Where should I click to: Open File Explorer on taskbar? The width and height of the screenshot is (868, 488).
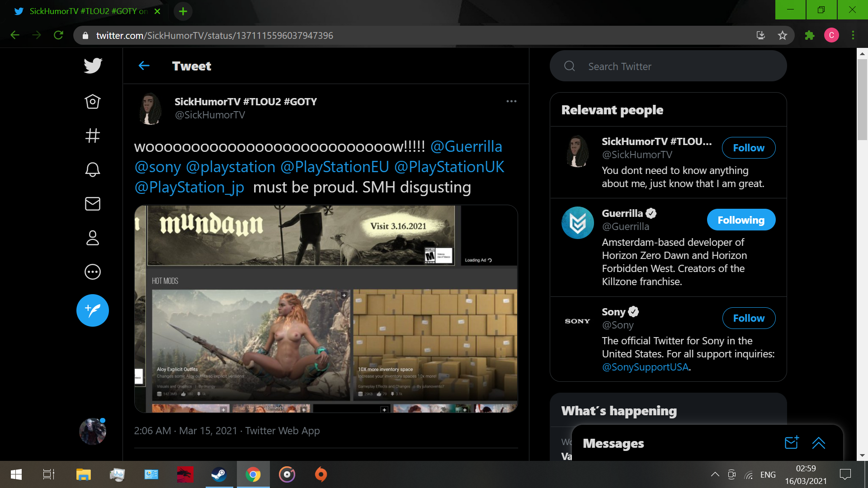pyautogui.click(x=84, y=474)
